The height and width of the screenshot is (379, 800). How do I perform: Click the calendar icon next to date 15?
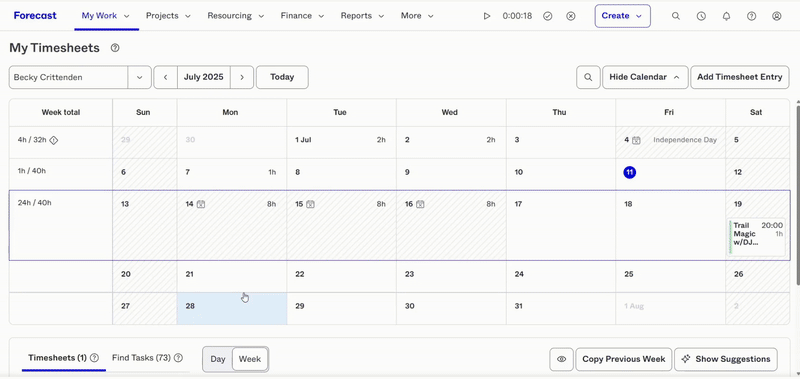point(310,204)
